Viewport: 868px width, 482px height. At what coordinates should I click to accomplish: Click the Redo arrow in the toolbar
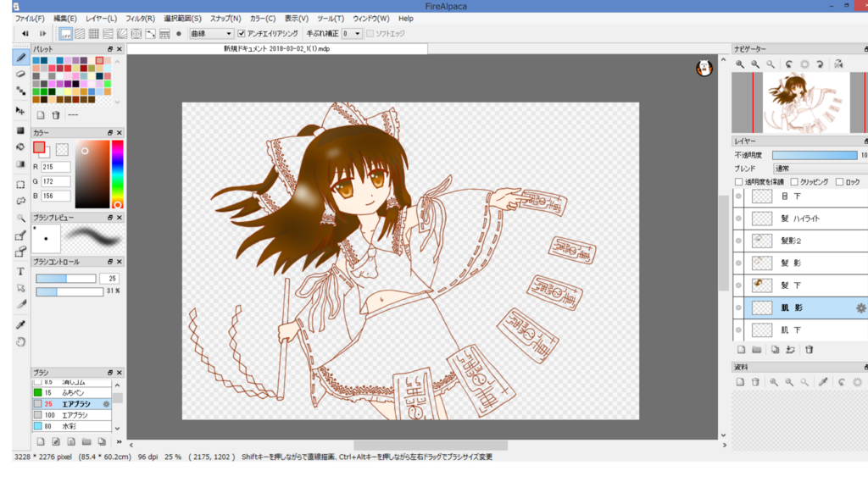(42, 34)
